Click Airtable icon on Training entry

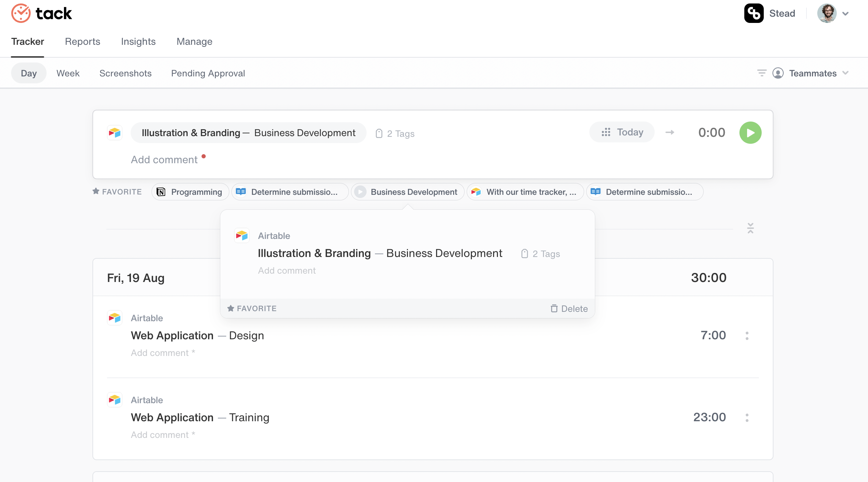(x=114, y=400)
